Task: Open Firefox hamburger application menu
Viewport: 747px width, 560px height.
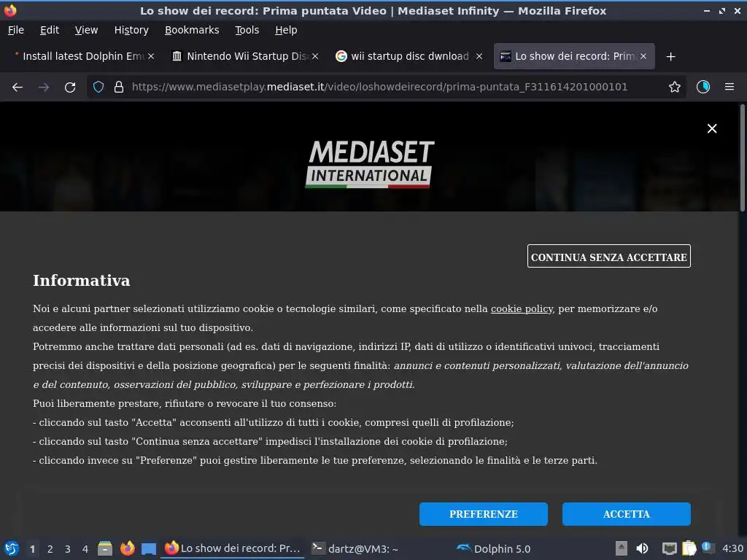Action: coord(729,87)
